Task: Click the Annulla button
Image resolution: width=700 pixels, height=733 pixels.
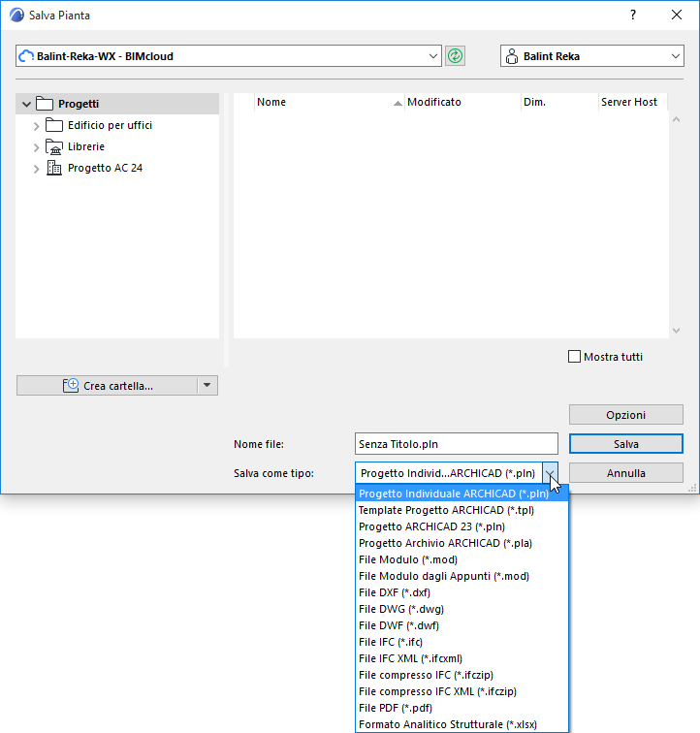Action: [x=625, y=473]
